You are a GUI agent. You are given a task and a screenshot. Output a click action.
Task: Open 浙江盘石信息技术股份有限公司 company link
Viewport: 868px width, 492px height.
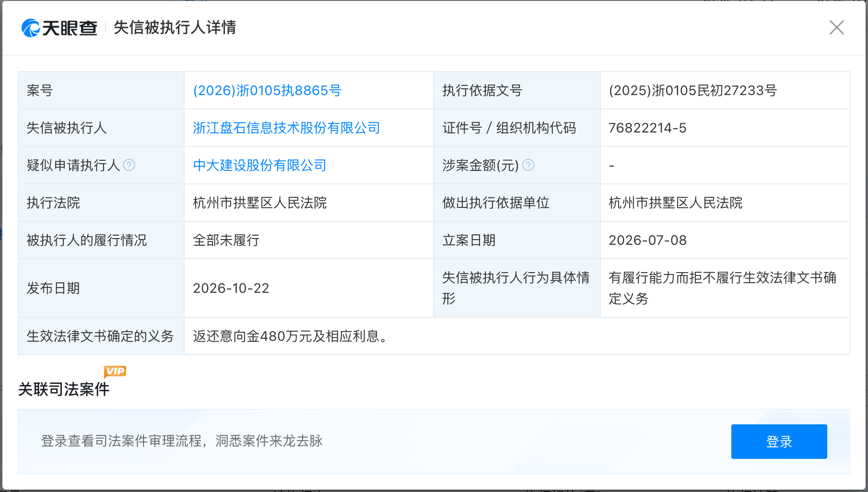[287, 128]
